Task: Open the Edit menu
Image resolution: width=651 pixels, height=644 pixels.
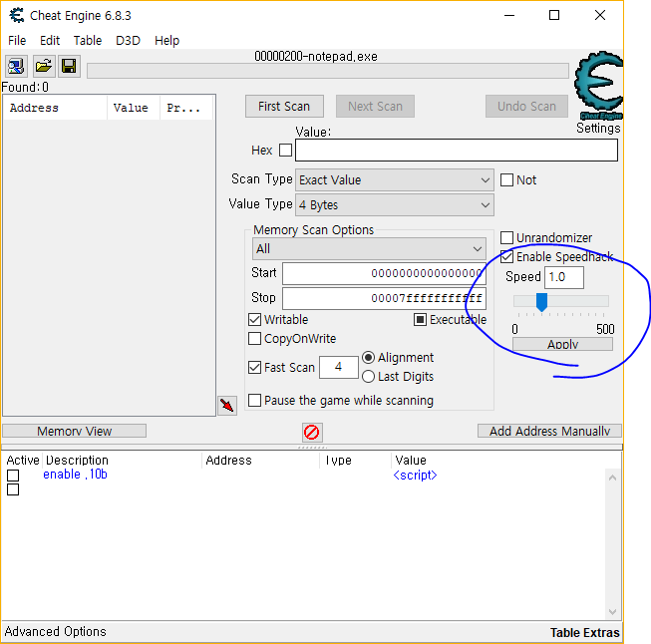Action: pyautogui.click(x=50, y=40)
